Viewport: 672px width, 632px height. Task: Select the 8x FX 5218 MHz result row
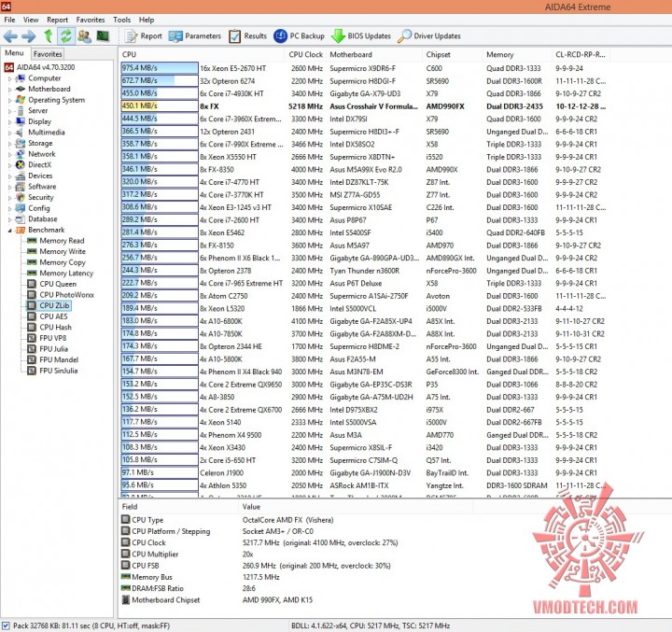pos(365,106)
